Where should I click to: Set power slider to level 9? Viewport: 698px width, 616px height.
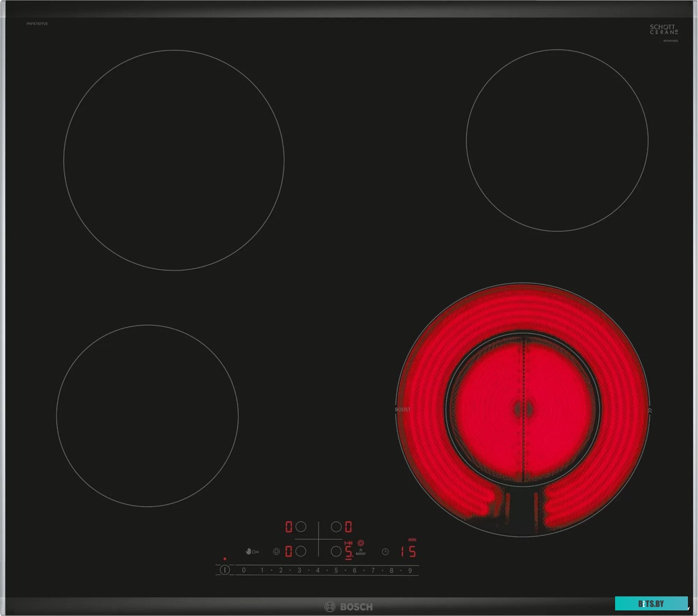click(410, 571)
